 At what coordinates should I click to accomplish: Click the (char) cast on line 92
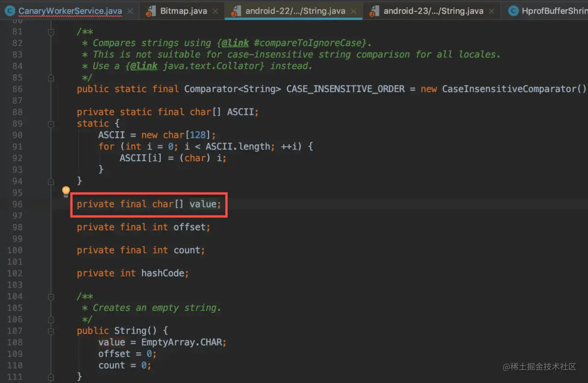(x=195, y=158)
